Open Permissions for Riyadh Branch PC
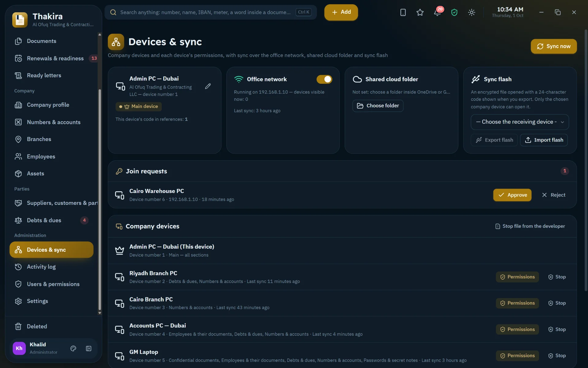Image resolution: width=588 pixels, height=368 pixels. (517, 277)
